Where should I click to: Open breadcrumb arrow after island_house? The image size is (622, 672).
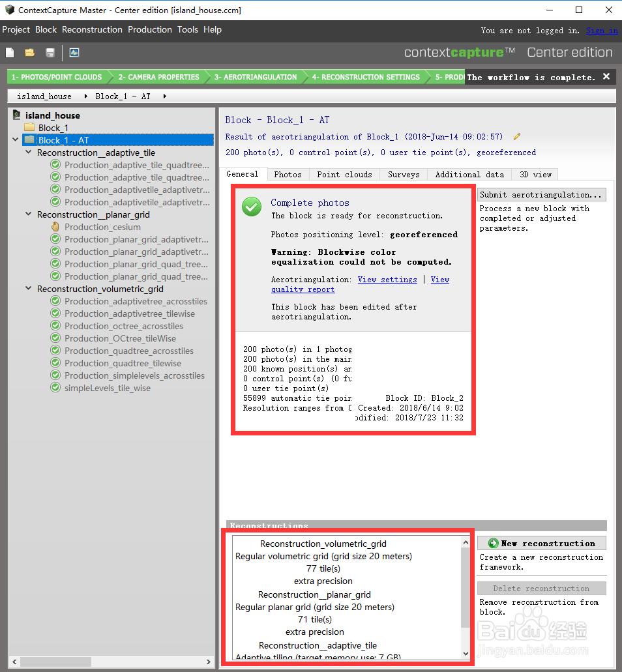[85, 96]
